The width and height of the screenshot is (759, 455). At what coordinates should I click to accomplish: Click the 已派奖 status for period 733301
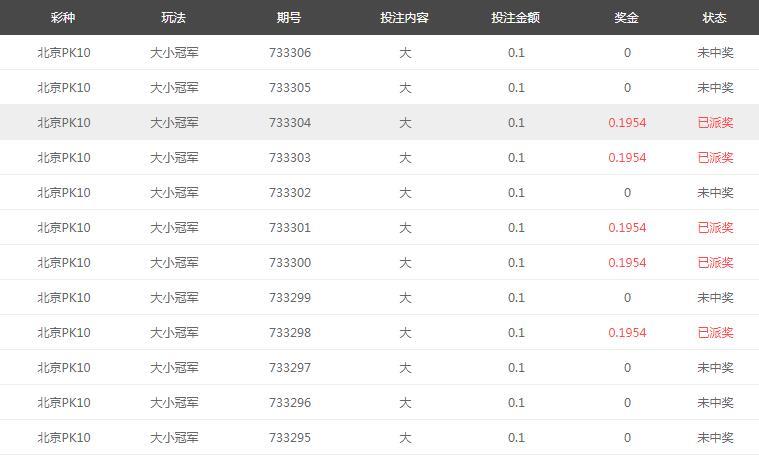pos(715,228)
